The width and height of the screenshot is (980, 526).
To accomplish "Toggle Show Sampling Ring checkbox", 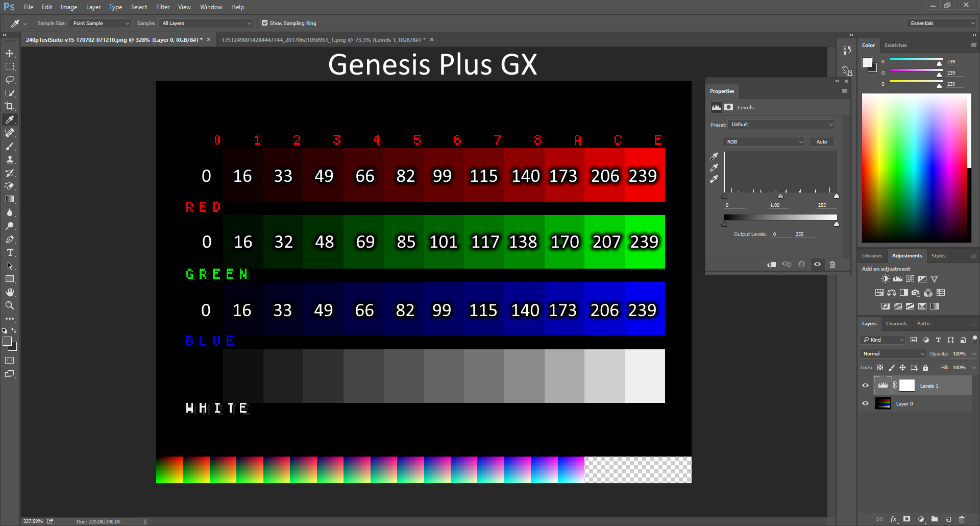I will tap(264, 23).
